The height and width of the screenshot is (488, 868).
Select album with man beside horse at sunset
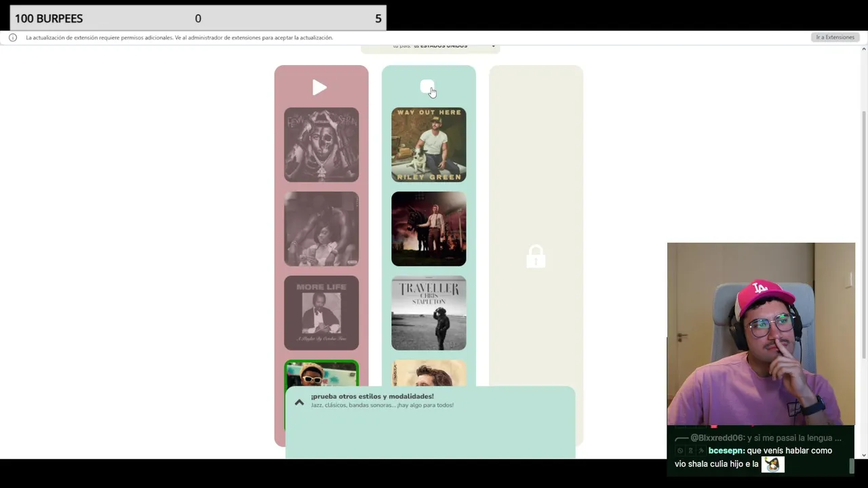pos(429,228)
